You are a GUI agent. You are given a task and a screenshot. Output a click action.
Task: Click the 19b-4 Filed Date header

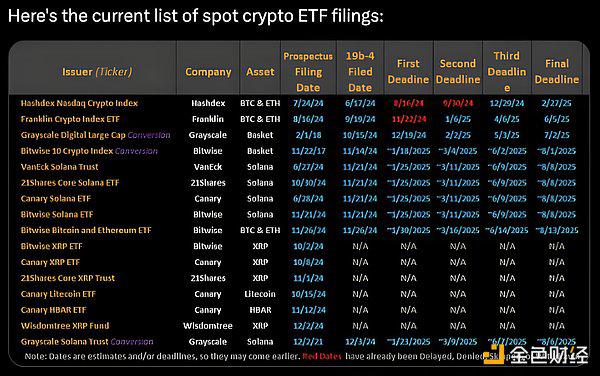(x=360, y=72)
